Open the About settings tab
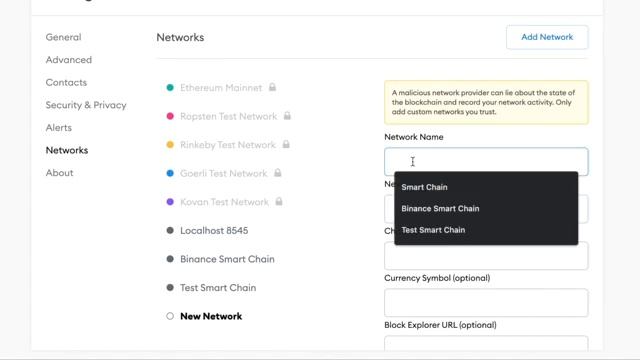 (60, 173)
